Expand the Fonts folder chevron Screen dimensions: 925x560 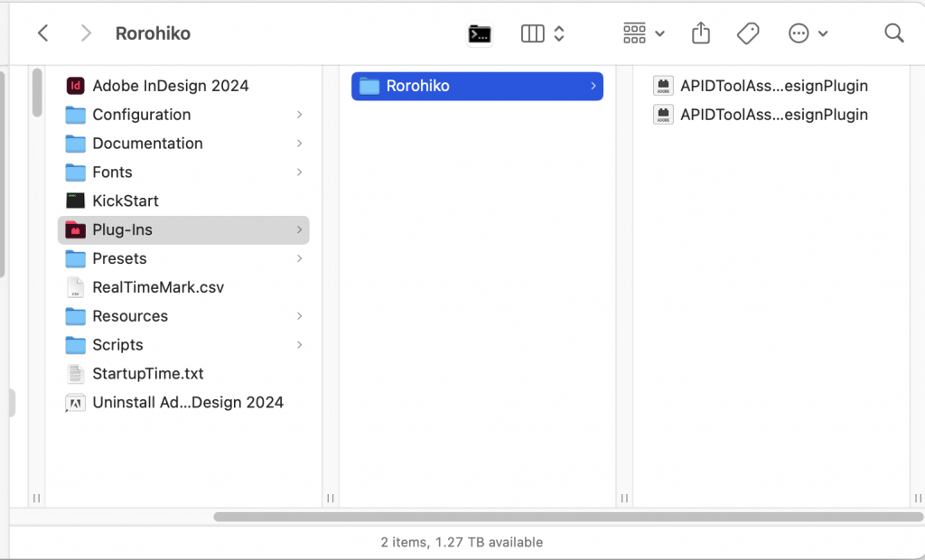click(x=300, y=172)
